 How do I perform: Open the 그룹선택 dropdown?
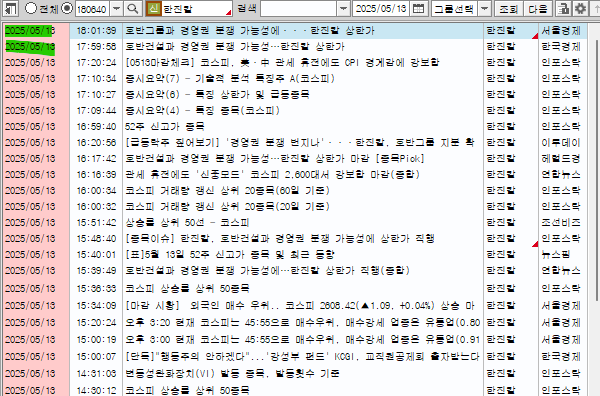(484, 8)
